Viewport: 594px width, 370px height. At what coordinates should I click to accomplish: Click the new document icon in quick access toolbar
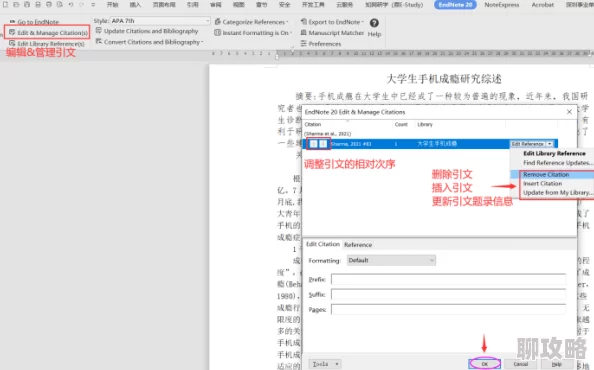(x=5, y=5)
